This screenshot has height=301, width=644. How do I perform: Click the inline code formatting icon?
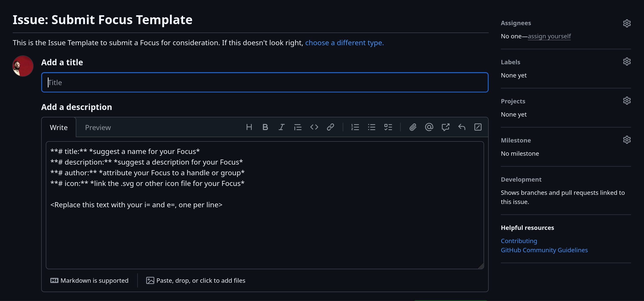tap(314, 127)
